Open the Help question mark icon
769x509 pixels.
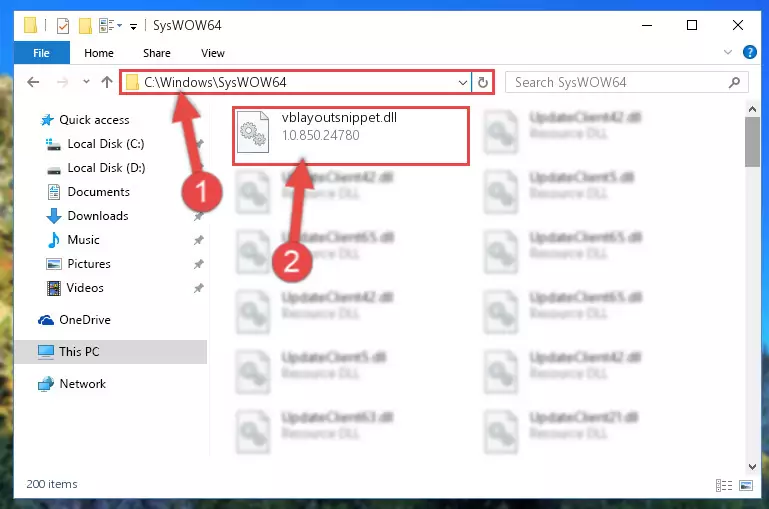point(749,52)
